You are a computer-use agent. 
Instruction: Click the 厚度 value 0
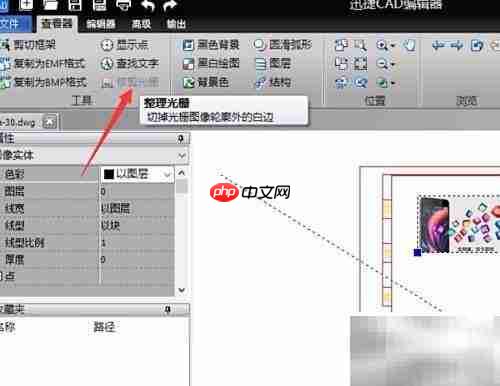[x=137, y=259]
